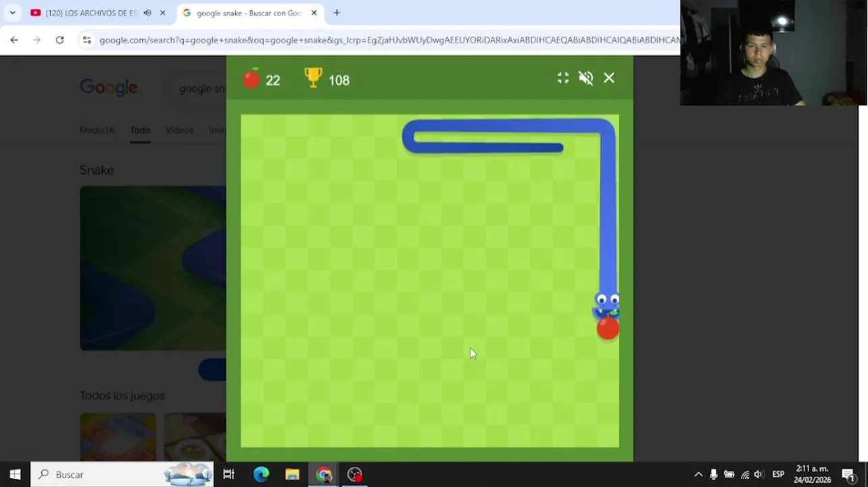
Task: Open the tab search dropdown
Action: 12,13
